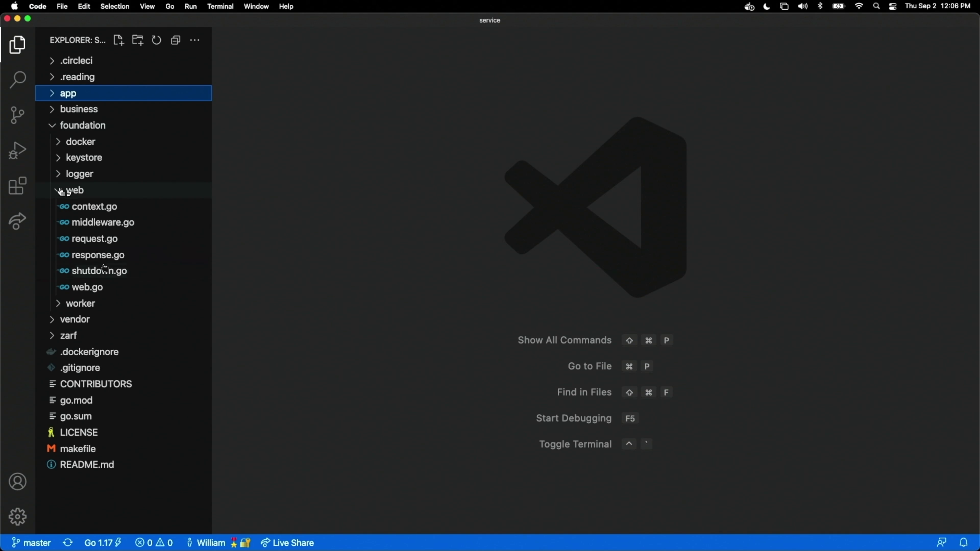The width and height of the screenshot is (980, 551).
Task: Open the Source Control view icon
Action: pyautogui.click(x=18, y=115)
